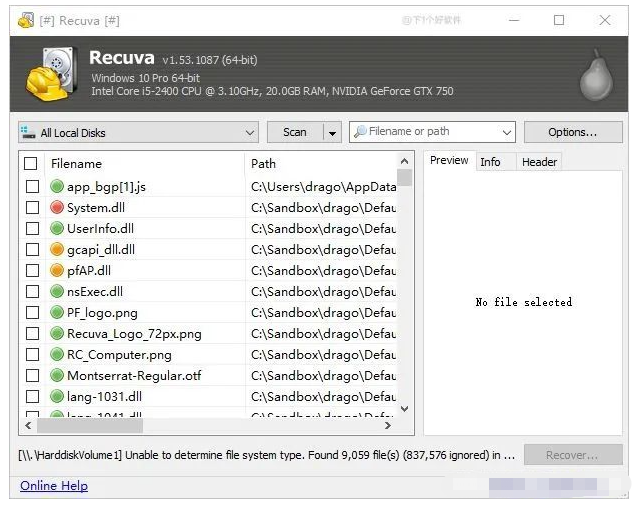The width and height of the screenshot is (642, 506).
Task: Click the orange status dot beside pfAP.dll
Action: coord(57,271)
